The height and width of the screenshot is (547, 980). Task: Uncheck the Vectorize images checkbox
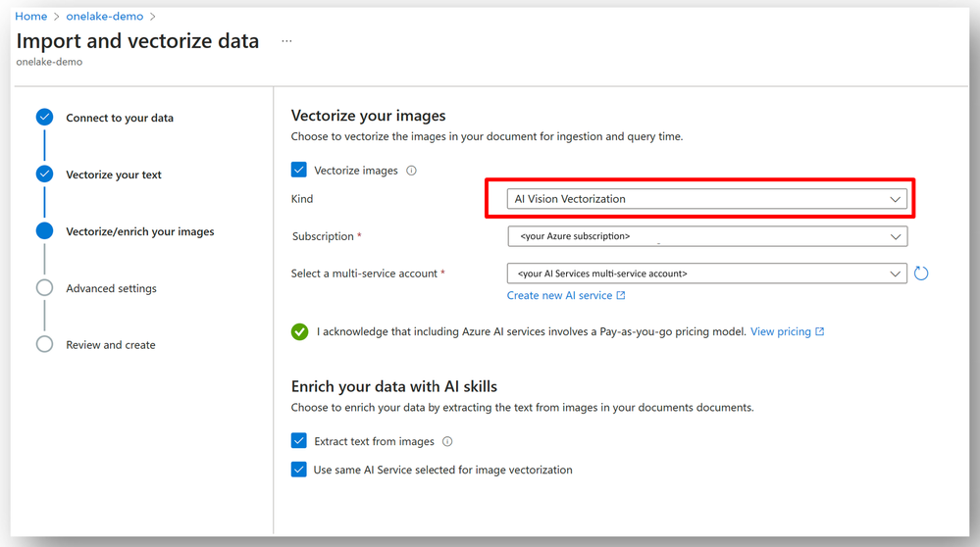pyautogui.click(x=299, y=170)
